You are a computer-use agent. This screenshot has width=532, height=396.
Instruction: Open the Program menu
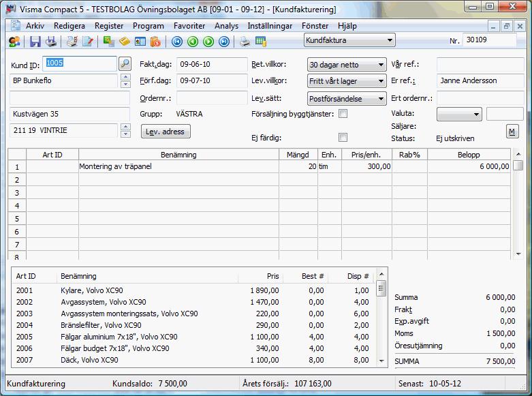tap(148, 26)
